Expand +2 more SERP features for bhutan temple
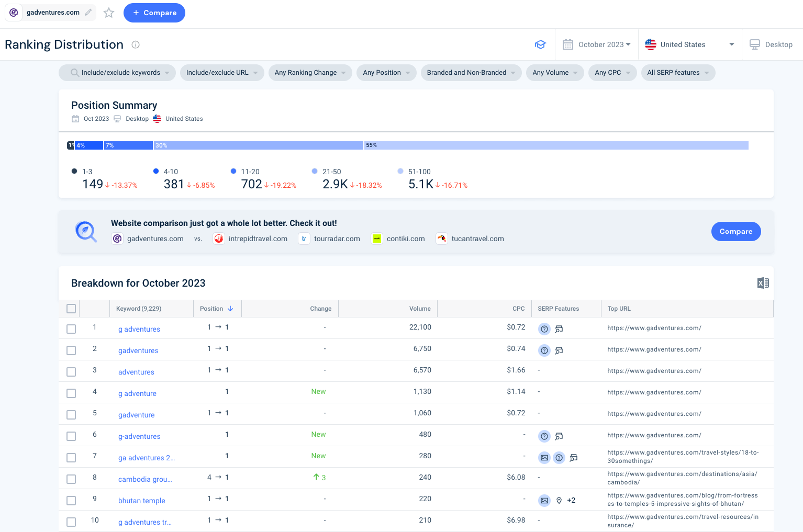Viewport: 803px width, 532px height. [x=571, y=501]
